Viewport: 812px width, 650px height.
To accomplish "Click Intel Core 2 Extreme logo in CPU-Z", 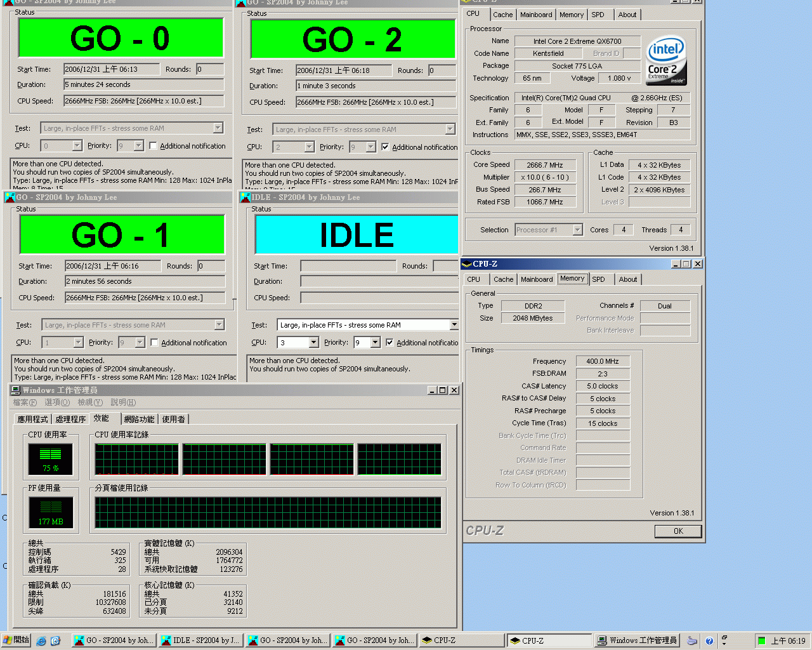I will click(x=666, y=61).
